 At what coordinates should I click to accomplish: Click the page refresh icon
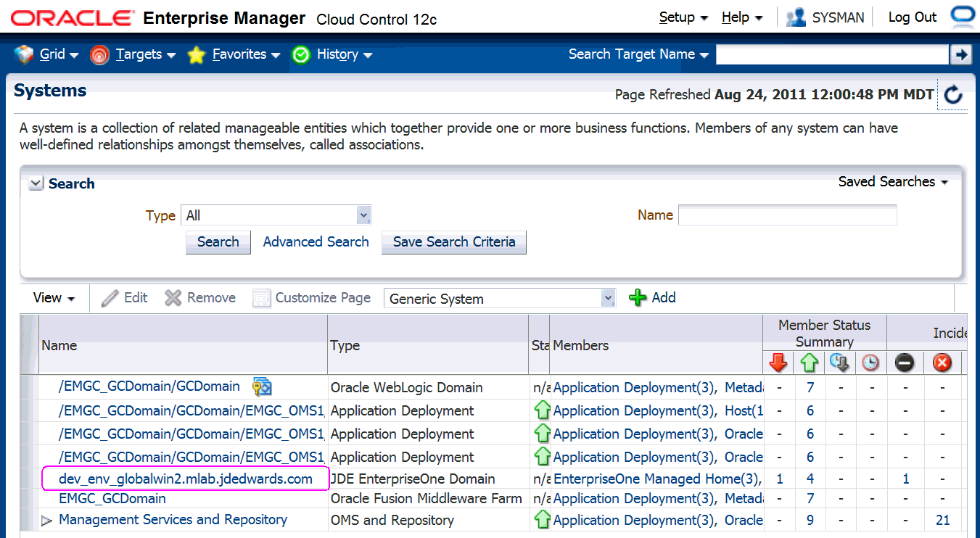(953, 94)
